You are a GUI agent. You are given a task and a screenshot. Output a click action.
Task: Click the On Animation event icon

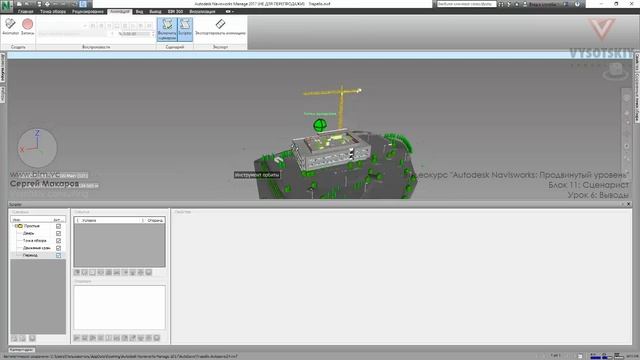point(125,272)
